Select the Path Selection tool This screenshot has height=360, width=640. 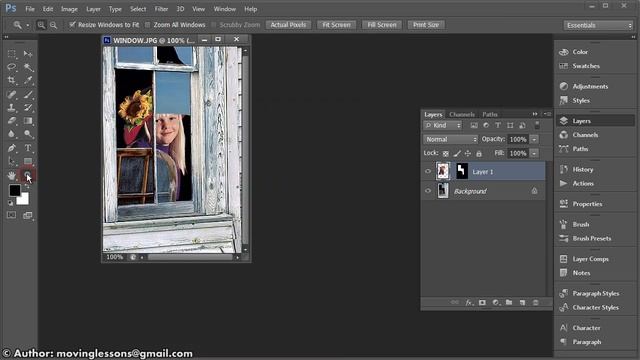[11, 161]
